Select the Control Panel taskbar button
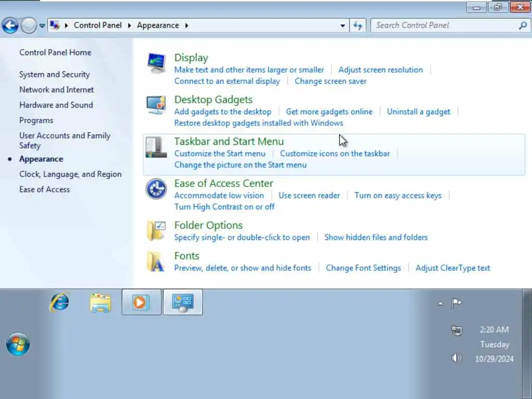Viewport: 532px width, 399px height. coord(183,302)
